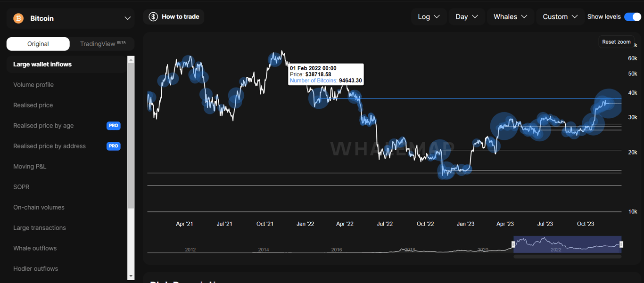This screenshot has height=283, width=644.
Task: Open the Log scale dropdown
Action: point(429,17)
